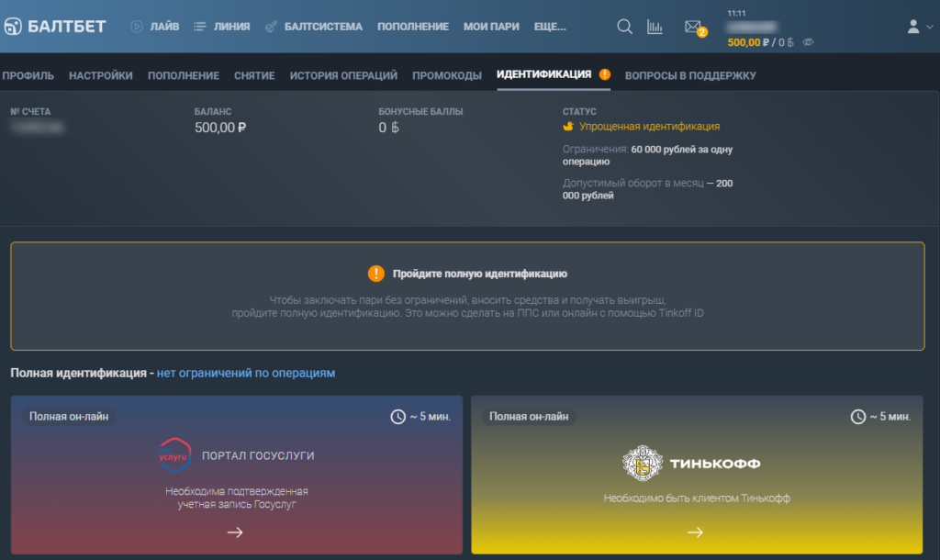The image size is (940, 560).
Task: Open messages envelope icon
Action: point(692,27)
